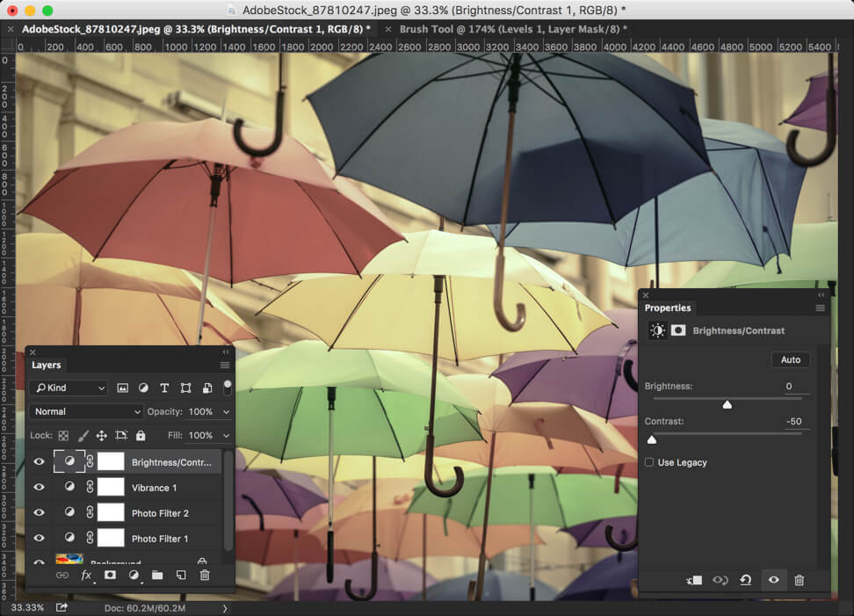Hide the Photo Filter 2 layer
The image size is (854, 616).
pos(40,512)
